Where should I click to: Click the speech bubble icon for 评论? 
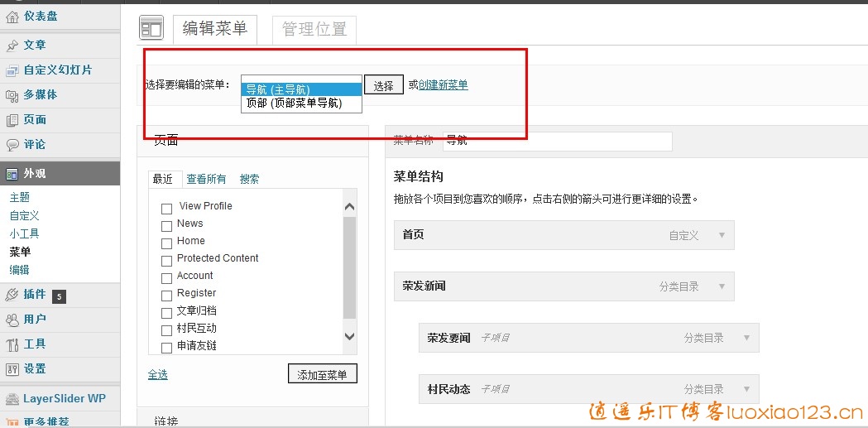coord(12,145)
